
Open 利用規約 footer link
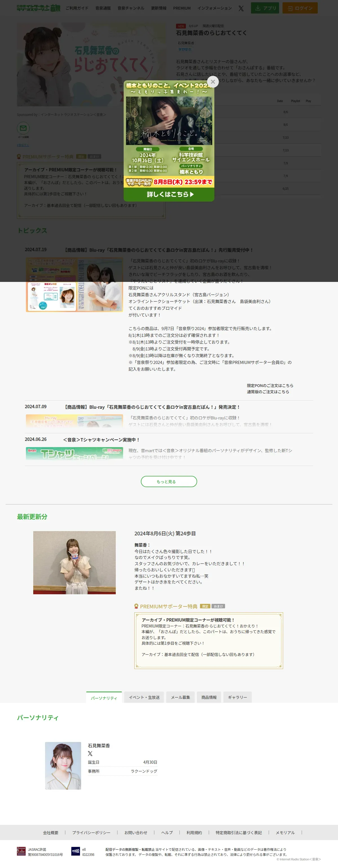[x=194, y=832]
